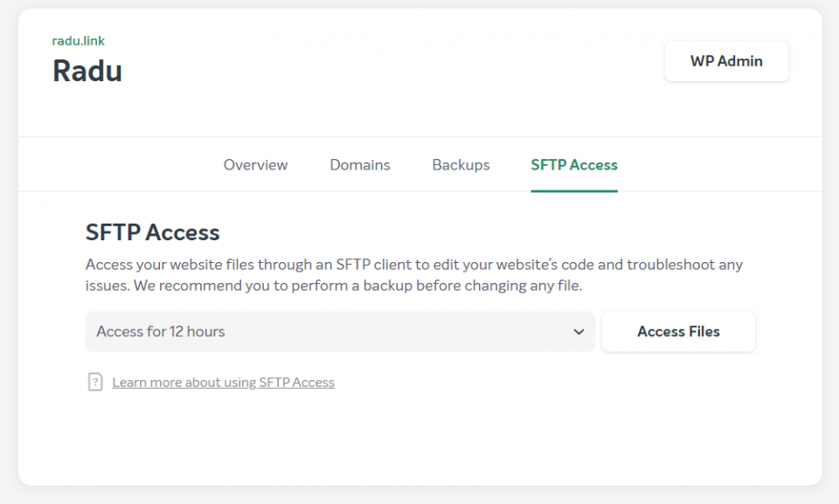Visit the radu.link domain link

pyautogui.click(x=78, y=41)
